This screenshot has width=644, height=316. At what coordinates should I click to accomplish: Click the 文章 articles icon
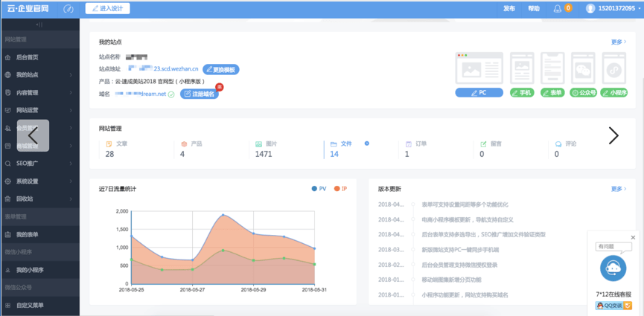[109, 144]
